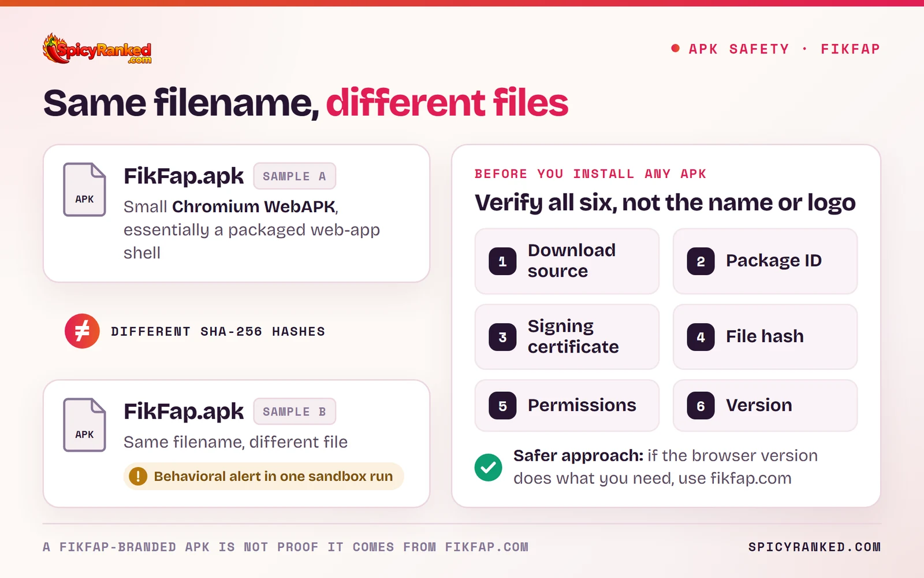The image size is (924, 578).
Task: Click the SPICYRANKED.COM footer text
Action: (x=814, y=547)
